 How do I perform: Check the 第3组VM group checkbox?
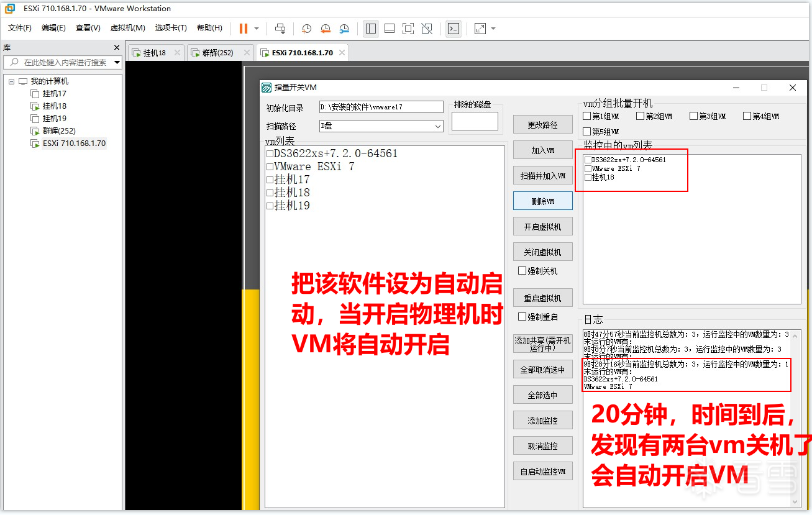pyautogui.click(x=694, y=116)
